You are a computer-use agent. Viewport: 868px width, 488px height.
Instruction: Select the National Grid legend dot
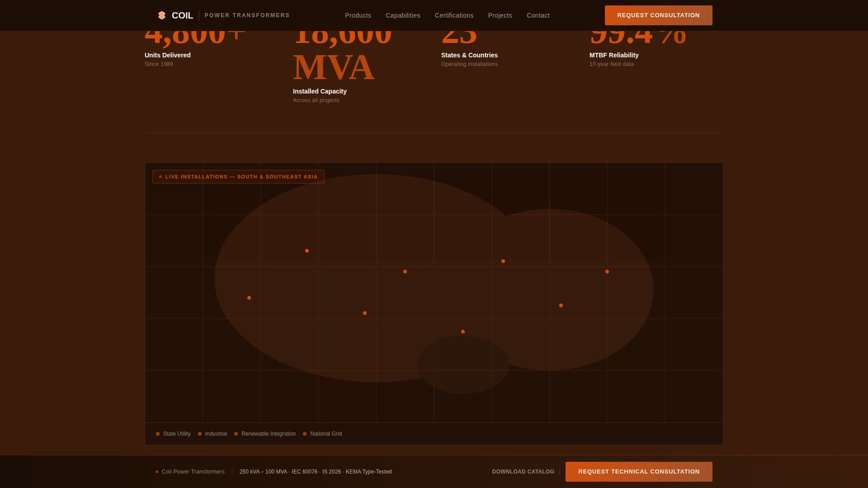click(x=305, y=434)
